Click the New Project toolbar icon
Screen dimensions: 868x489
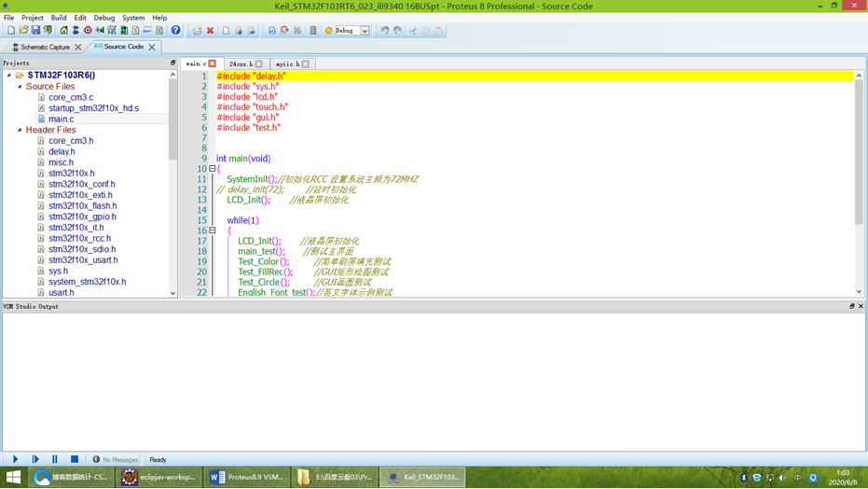pyautogui.click(x=11, y=31)
